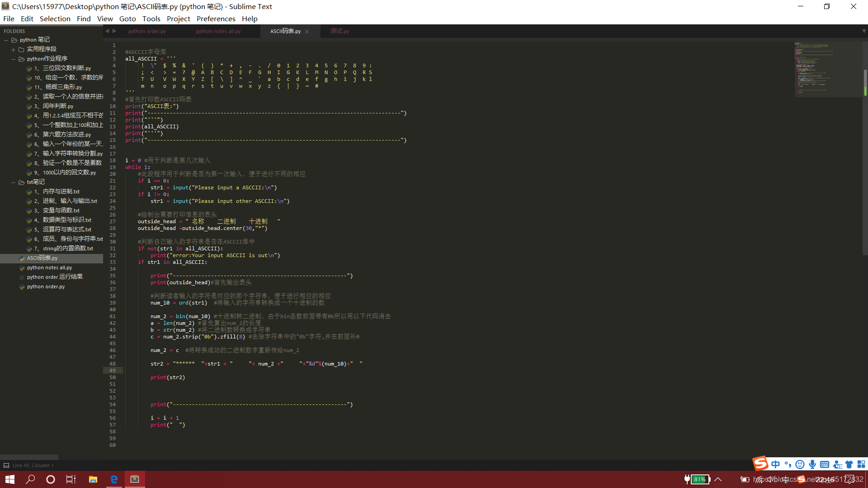Toggle side bar via status bar panel icon
868x488 pixels.
coord(6,465)
